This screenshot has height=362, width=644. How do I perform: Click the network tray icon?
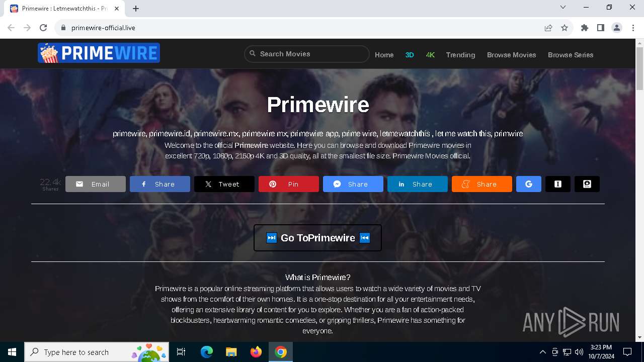(567, 352)
